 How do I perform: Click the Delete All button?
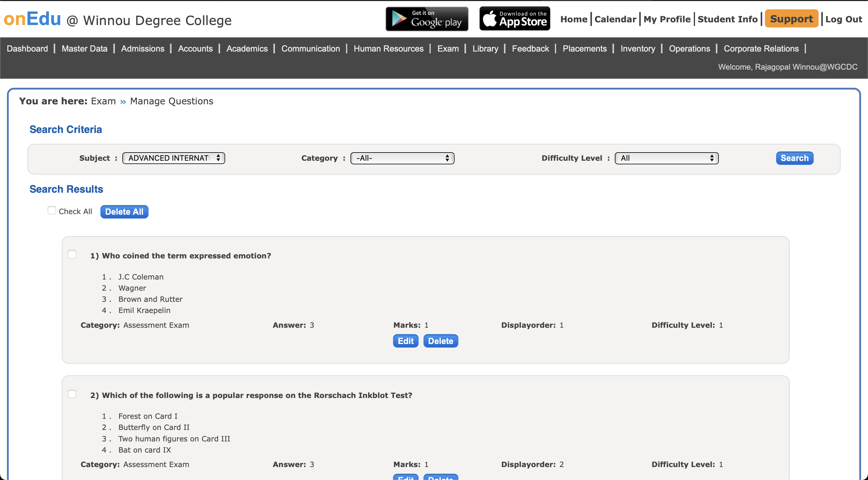pos(124,212)
